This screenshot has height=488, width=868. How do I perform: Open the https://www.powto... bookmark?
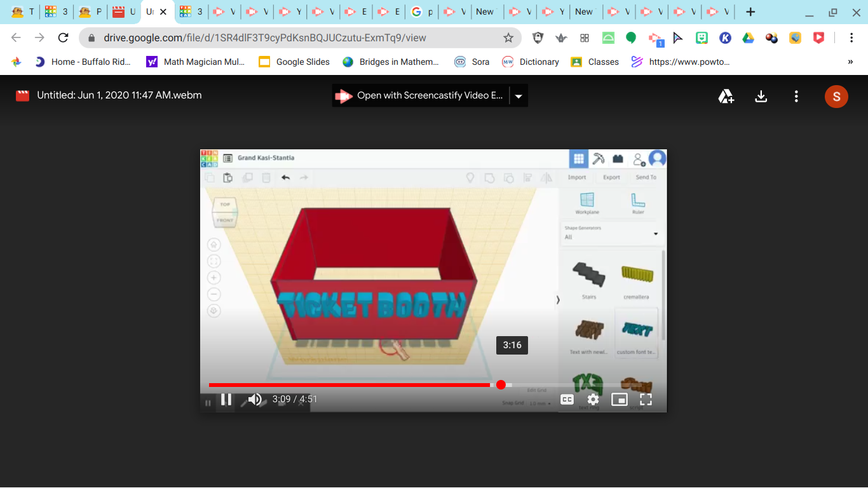click(x=681, y=62)
